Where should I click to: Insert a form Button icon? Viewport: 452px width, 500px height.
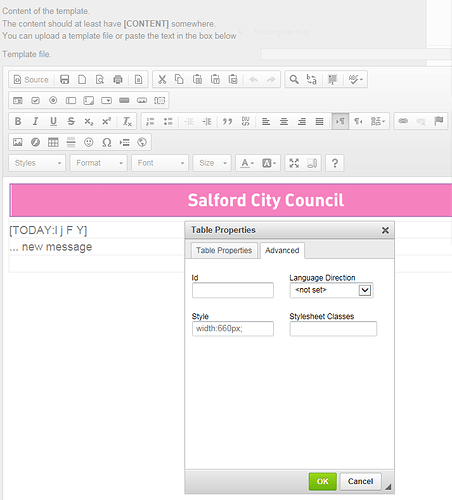tap(124, 100)
